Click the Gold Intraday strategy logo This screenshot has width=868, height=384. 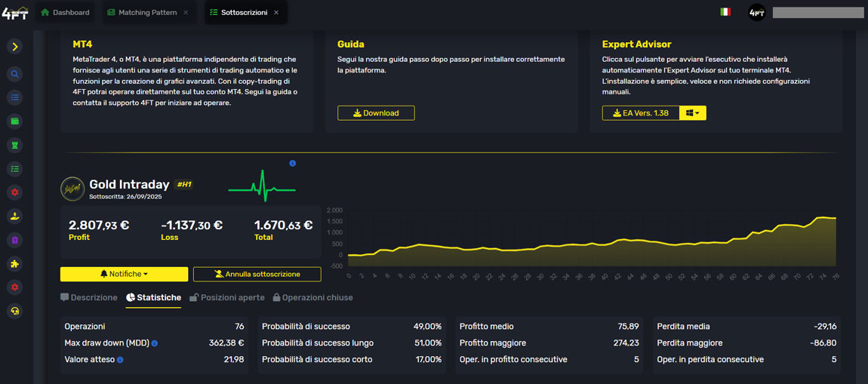pos(72,189)
